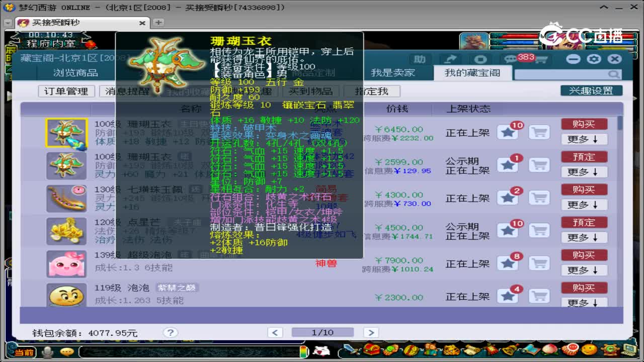Reserve (预定) the ¥4500.00 点星芒 item
644x362 pixels.
(x=584, y=222)
